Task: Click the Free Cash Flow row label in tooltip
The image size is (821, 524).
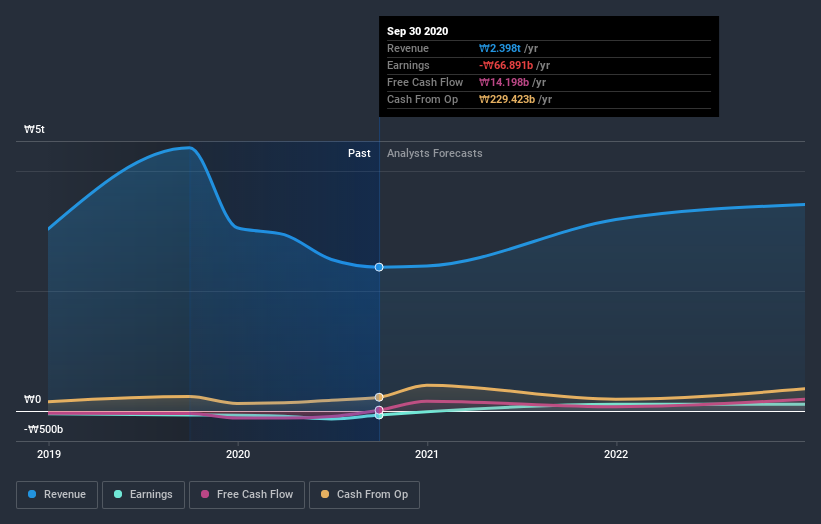Action: [425, 82]
